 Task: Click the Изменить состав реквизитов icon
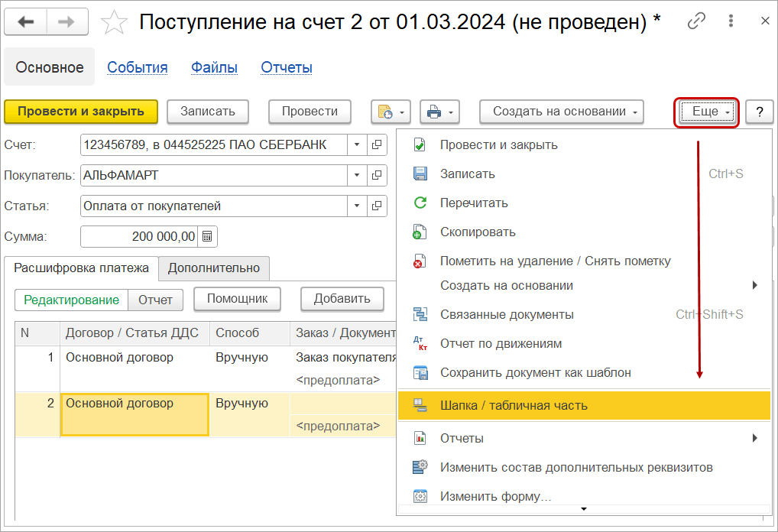tap(420, 467)
